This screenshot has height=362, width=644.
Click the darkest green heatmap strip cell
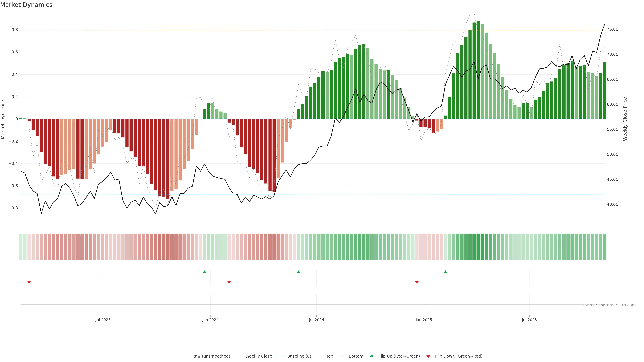tap(478, 247)
